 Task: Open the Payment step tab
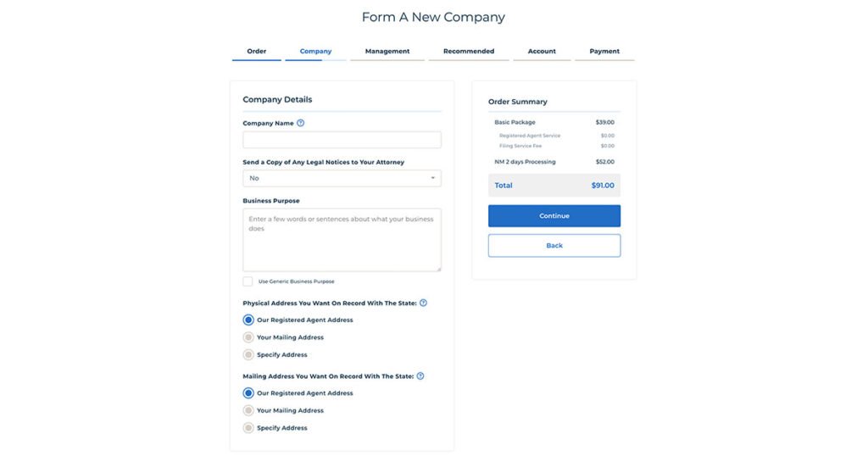pos(604,52)
